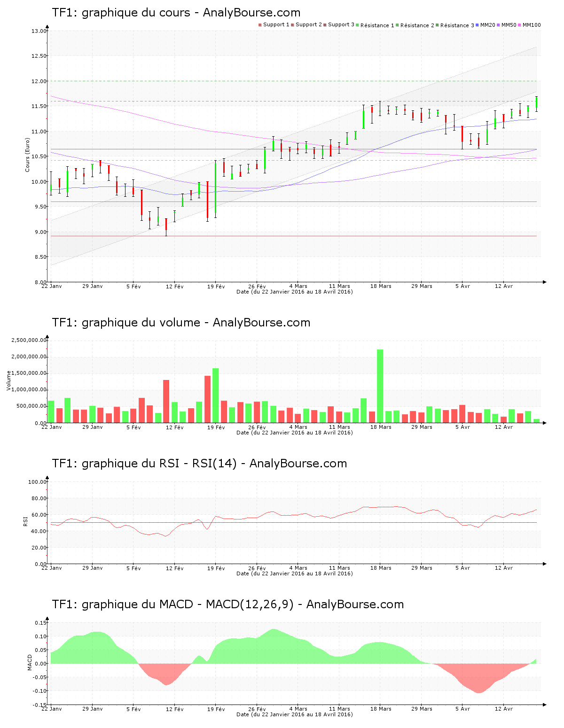Screen dimensions: 564x728
Task: Click the 0.15 value on MACD axis
Action: tap(41, 623)
